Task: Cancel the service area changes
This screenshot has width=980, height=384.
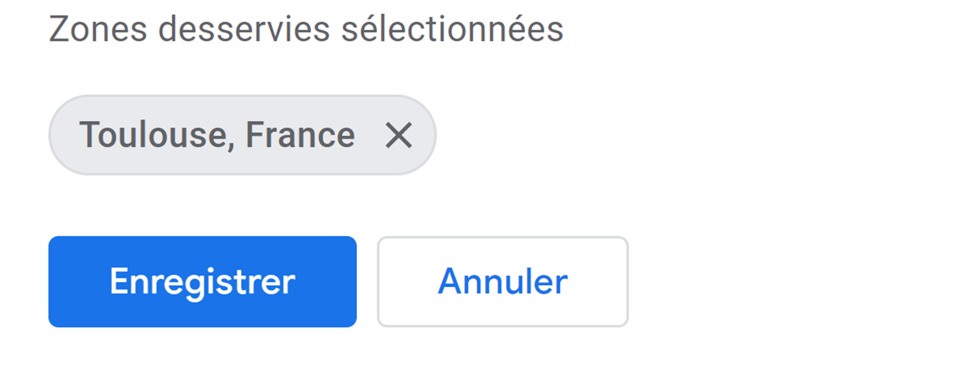Action: [502, 282]
